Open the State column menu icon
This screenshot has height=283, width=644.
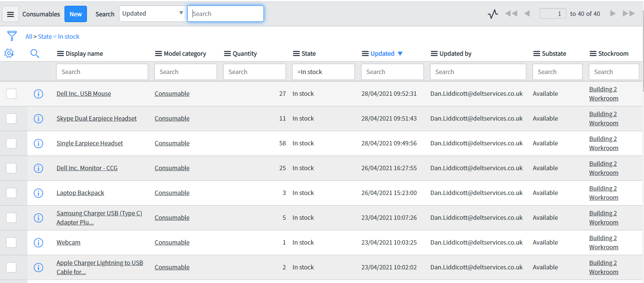[x=296, y=54]
